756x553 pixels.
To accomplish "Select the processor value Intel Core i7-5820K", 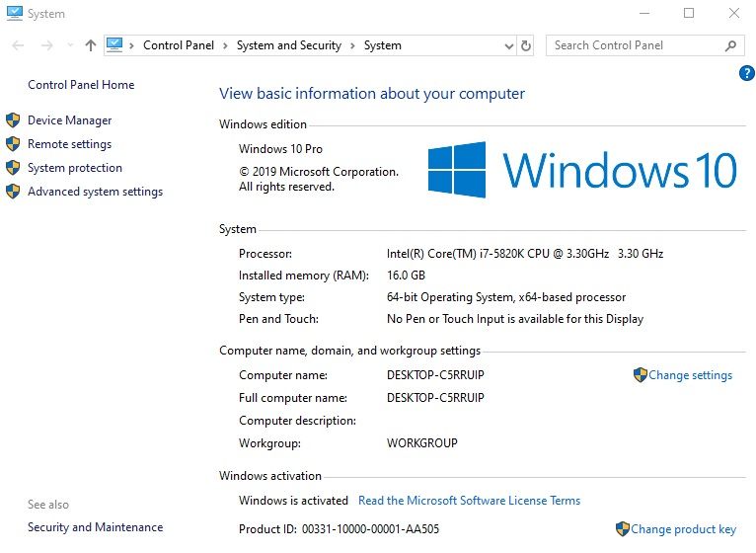I will [x=525, y=254].
